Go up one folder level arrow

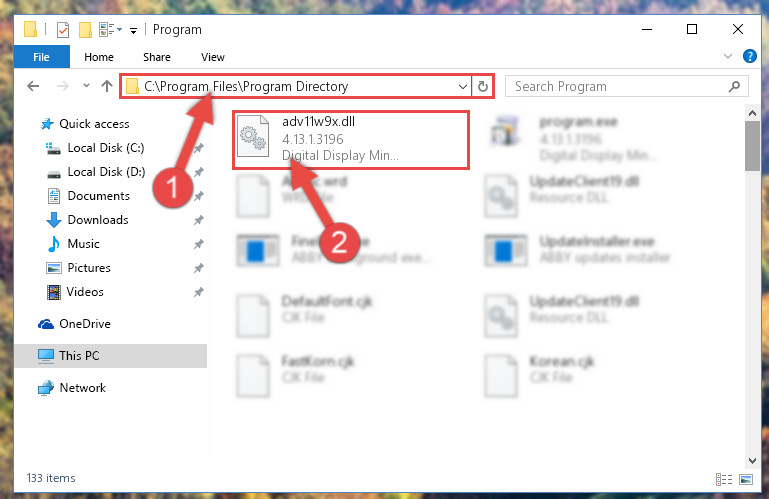107,86
